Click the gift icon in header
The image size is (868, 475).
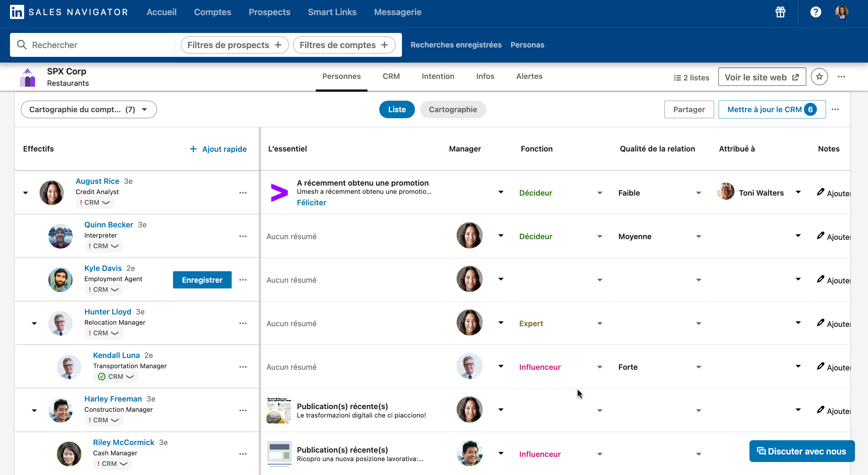pos(780,12)
